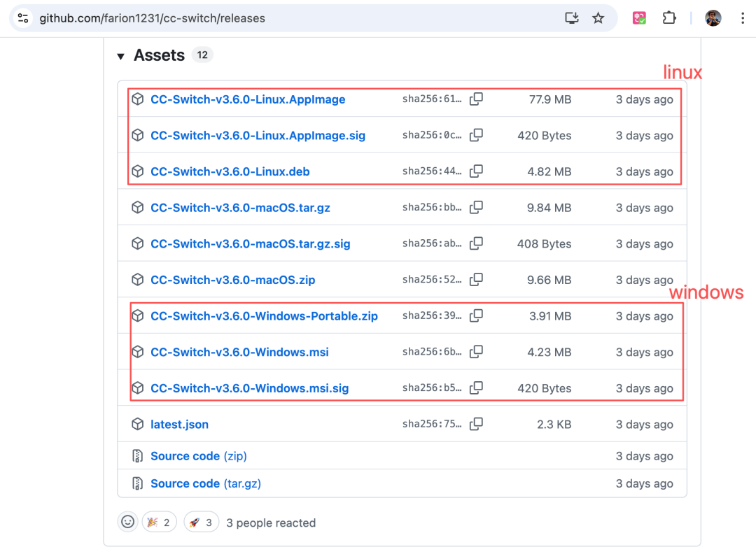
Task: Copy SHA256 hash for Windows.msi
Action: click(476, 352)
